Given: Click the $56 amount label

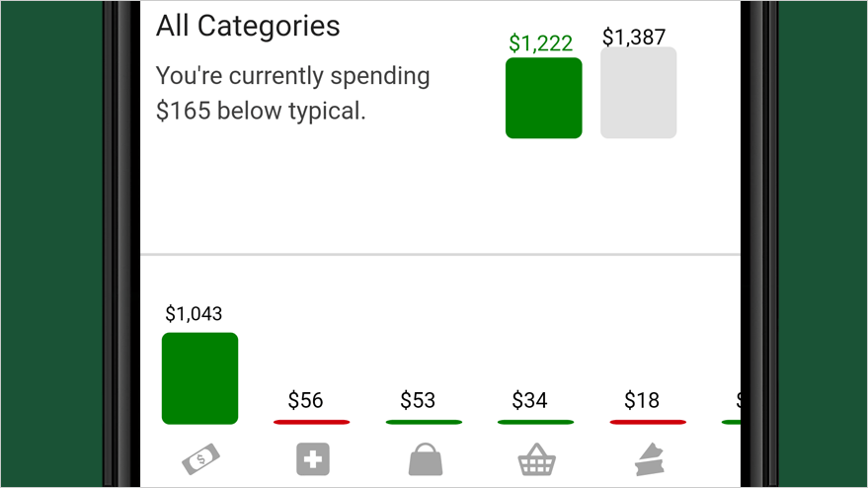Looking at the screenshot, I should point(305,400).
